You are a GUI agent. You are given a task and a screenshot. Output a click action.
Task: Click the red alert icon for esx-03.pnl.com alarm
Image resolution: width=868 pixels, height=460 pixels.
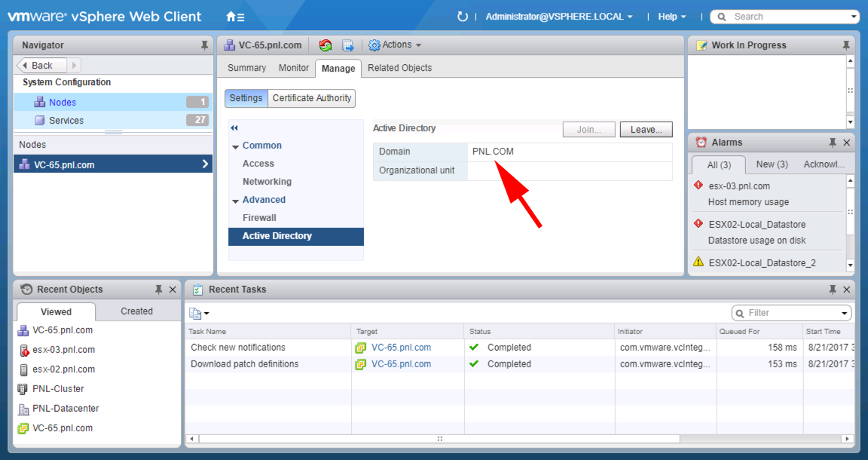(x=698, y=186)
